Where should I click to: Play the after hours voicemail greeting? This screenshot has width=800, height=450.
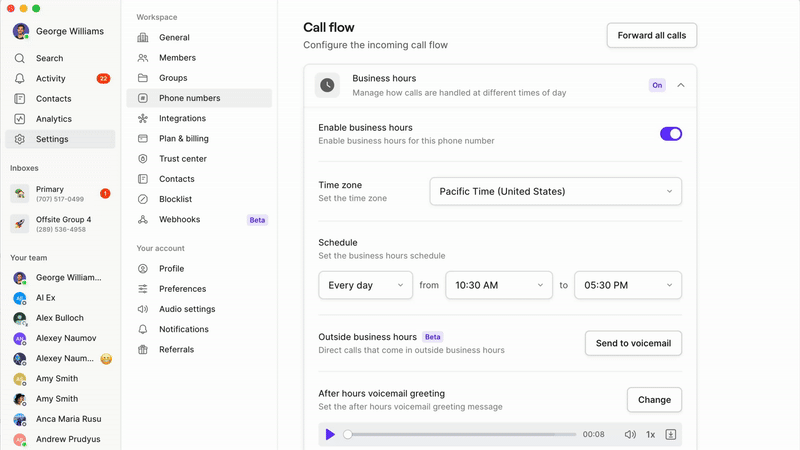coord(330,434)
